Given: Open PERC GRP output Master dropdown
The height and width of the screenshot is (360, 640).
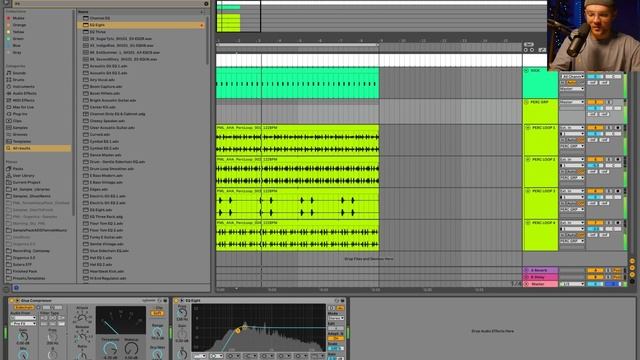Looking at the screenshot, I should 572,102.
